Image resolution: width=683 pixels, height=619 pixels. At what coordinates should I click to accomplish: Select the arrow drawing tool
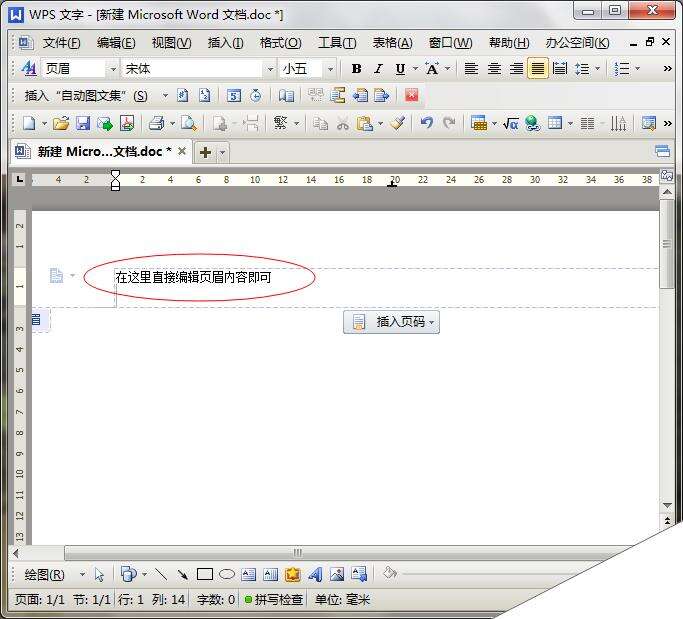coord(183,575)
